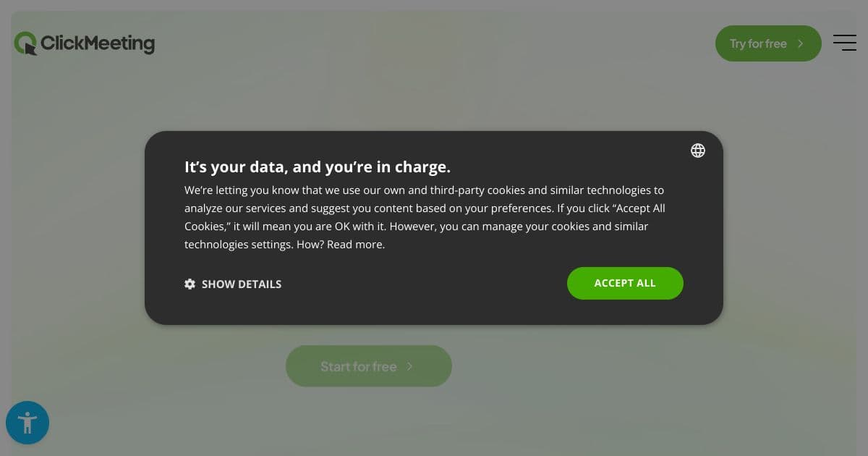Viewport: 868px width, 456px height.
Task: Click the chevron arrow inside Try for free
Action: click(x=800, y=43)
